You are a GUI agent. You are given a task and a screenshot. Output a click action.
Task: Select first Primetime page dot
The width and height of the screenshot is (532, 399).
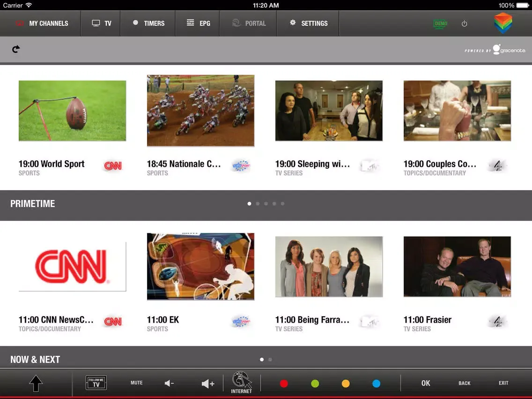tap(249, 204)
